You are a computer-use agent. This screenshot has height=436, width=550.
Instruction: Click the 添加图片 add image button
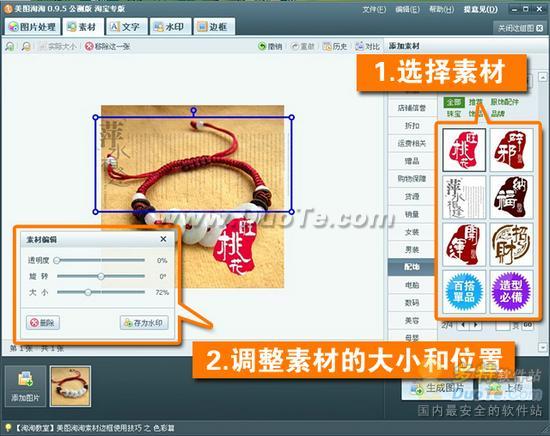point(25,386)
